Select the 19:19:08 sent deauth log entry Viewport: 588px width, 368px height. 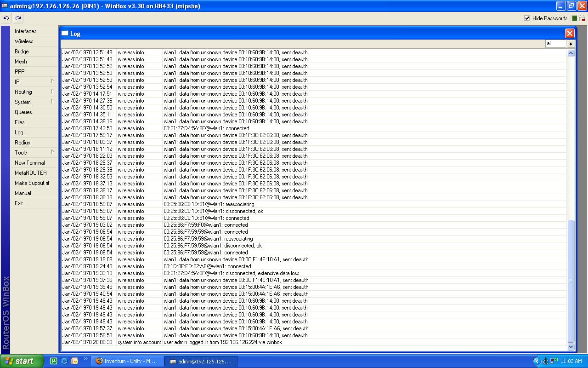(x=314, y=259)
